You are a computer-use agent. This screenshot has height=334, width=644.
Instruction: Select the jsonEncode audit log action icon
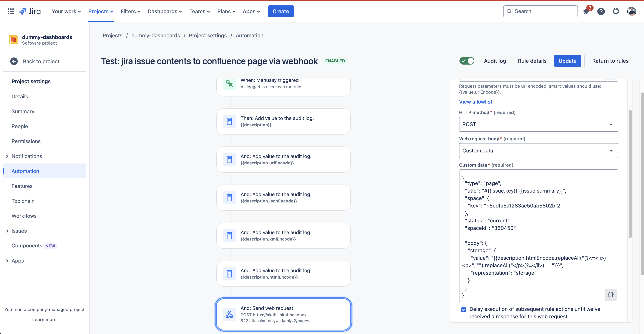tap(229, 198)
